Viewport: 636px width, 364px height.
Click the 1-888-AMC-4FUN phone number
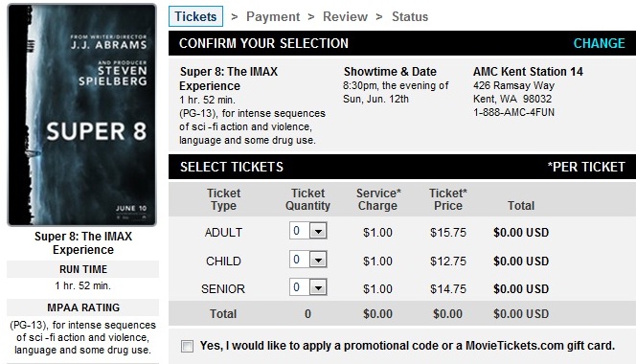tap(513, 112)
